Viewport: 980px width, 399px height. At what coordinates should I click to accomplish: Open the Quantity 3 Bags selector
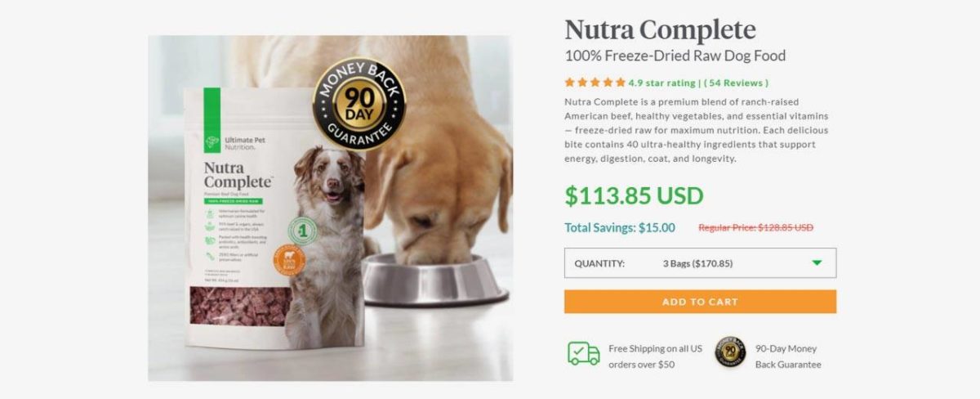[700, 263]
